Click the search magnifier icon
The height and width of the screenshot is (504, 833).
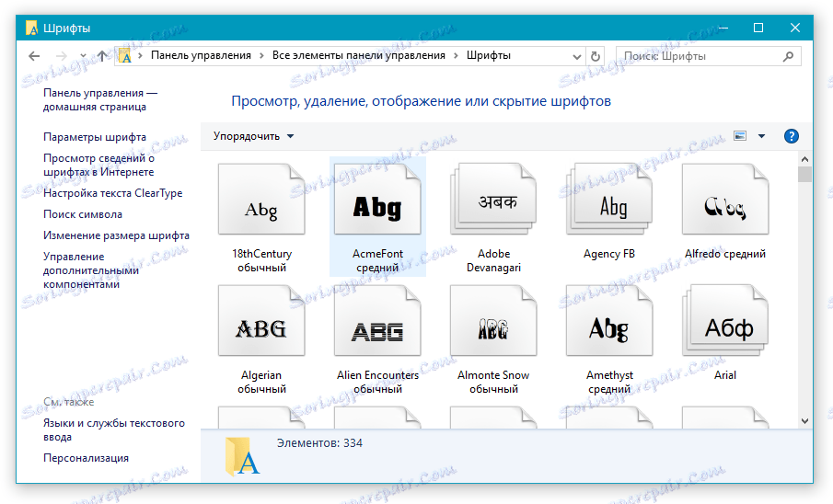pyautogui.click(x=789, y=56)
